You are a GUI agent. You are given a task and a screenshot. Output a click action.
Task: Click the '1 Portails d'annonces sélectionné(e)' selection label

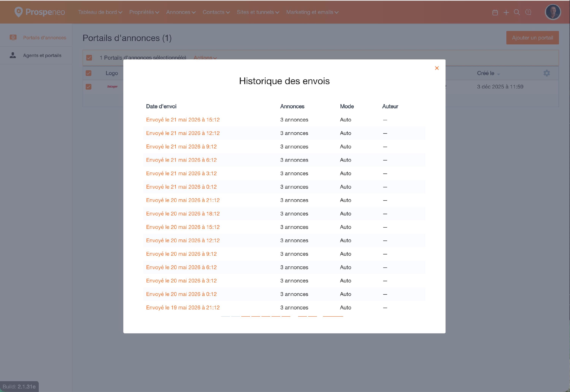click(143, 58)
